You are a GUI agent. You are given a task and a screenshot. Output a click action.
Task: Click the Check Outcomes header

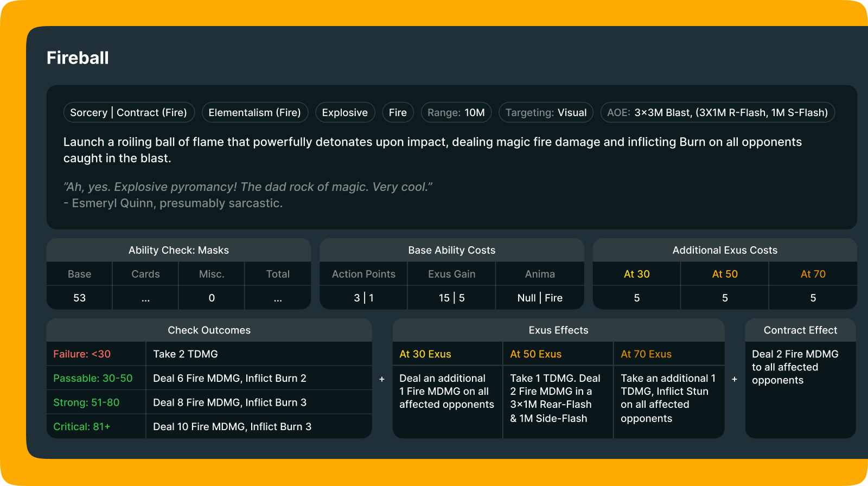click(209, 330)
